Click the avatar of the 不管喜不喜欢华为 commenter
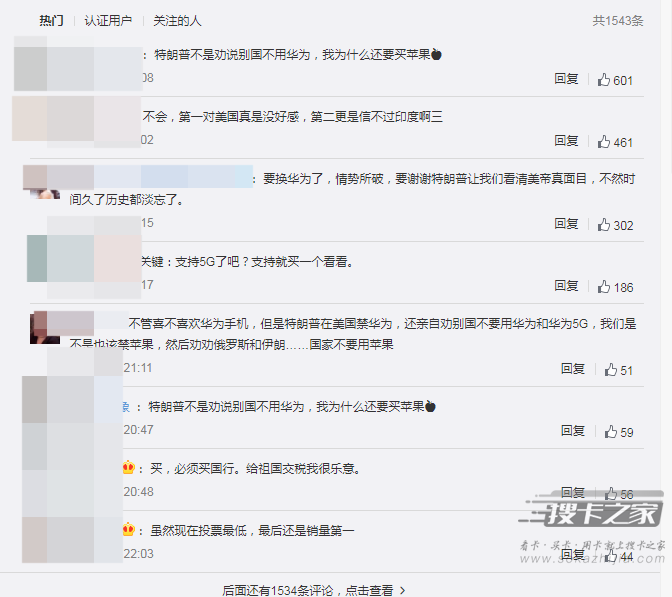Image resolution: width=672 pixels, height=597 pixels. click(45, 328)
